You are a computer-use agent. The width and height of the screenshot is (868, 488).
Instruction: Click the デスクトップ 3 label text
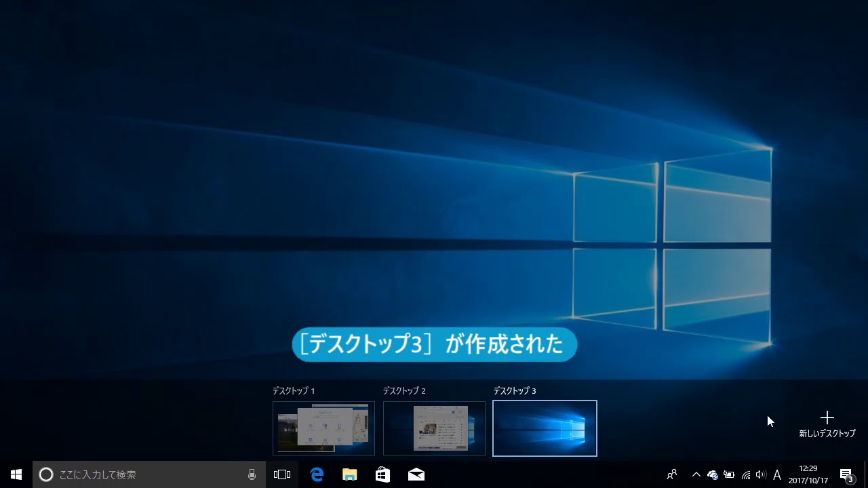click(515, 391)
